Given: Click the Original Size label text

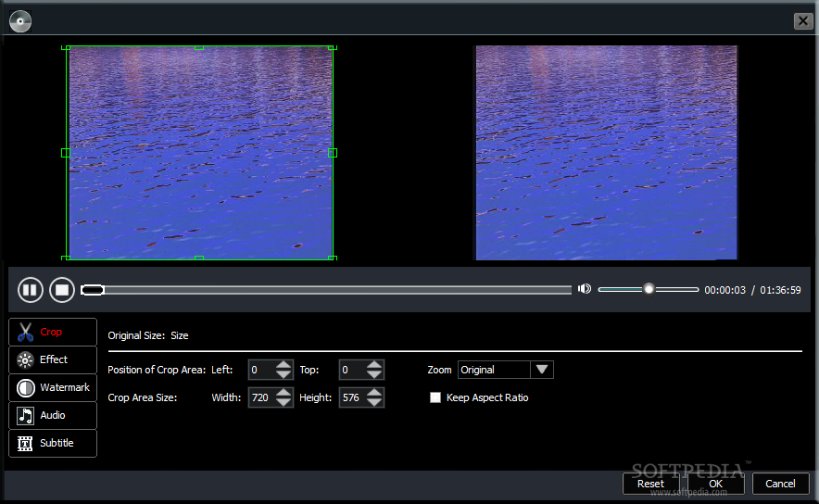Looking at the screenshot, I should pyautogui.click(x=136, y=335).
